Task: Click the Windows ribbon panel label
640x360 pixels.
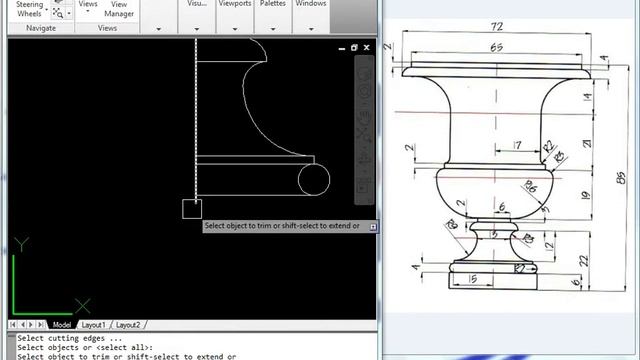Action: point(311,3)
